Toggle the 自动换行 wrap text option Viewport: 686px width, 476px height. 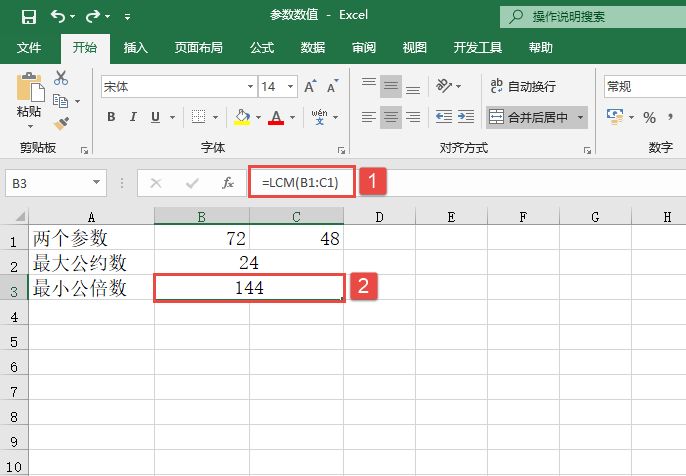click(x=522, y=87)
